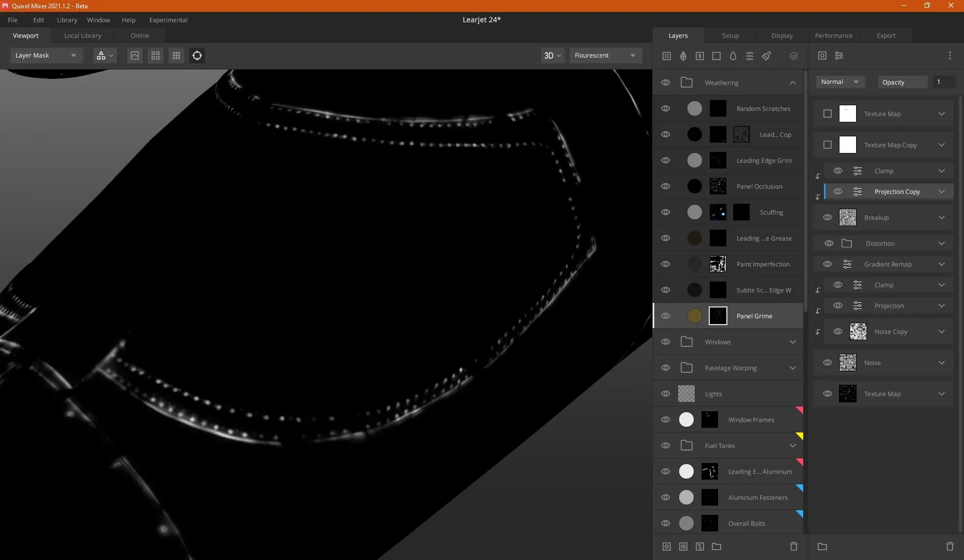The image size is (964, 560).
Task: Click the layer stack icon in Layers toolbar
Action: 794,55
